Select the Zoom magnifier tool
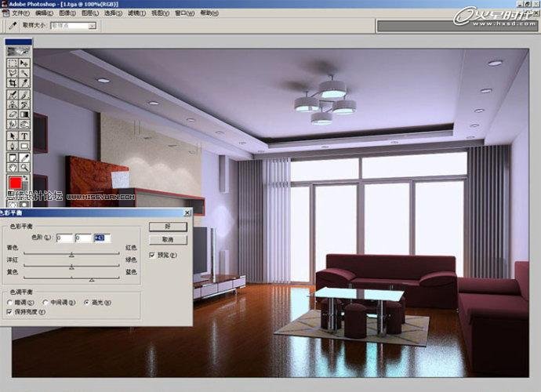Image resolution: width=541 pixels, height=392 pixels. pyautogui.click(x=24, y=166)
